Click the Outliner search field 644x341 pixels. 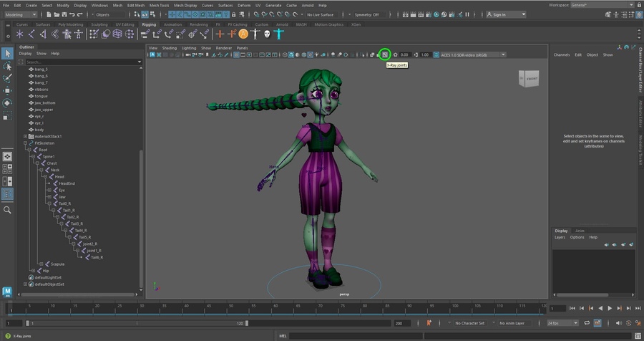79,62
